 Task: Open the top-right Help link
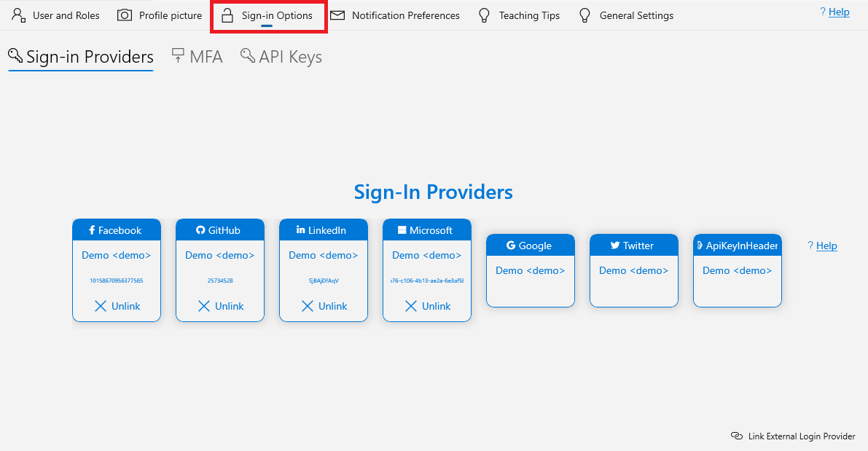click(839, 12)
